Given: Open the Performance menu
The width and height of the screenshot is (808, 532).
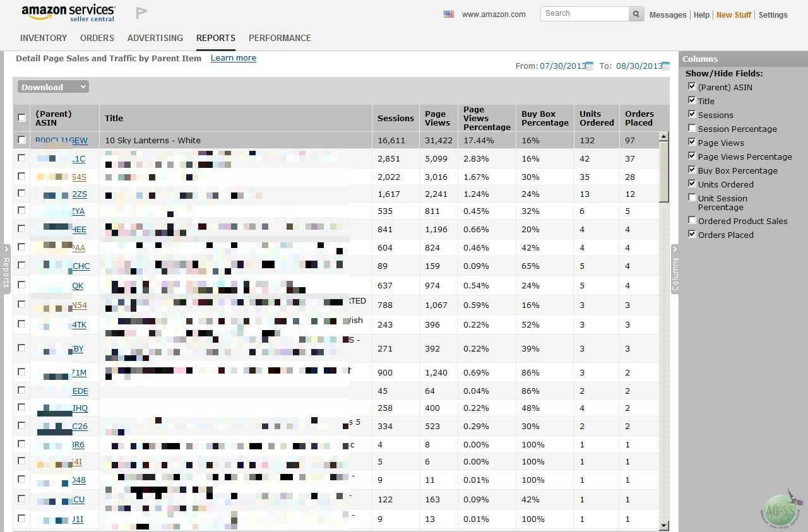Looking at the screenshot, I should point(280,38).
